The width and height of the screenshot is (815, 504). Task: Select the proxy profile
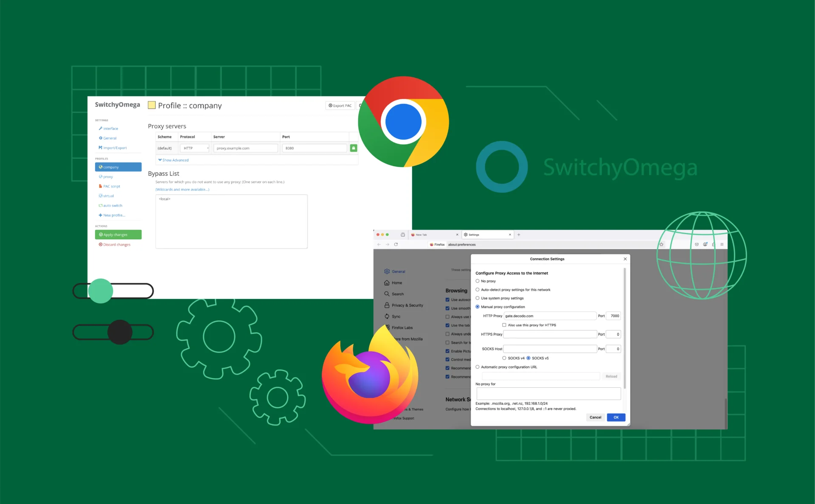pyautogui.click(x=106, y=177)
